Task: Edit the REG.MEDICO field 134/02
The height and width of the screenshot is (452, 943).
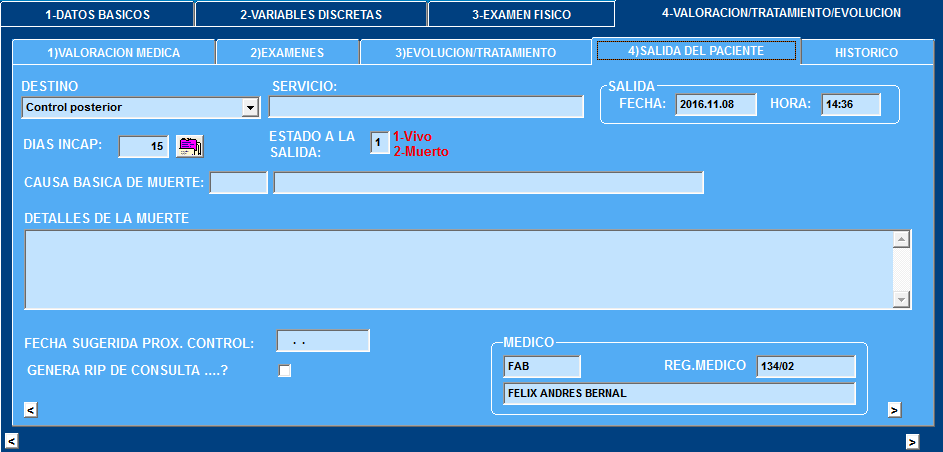Action: [x=806, y=366]
